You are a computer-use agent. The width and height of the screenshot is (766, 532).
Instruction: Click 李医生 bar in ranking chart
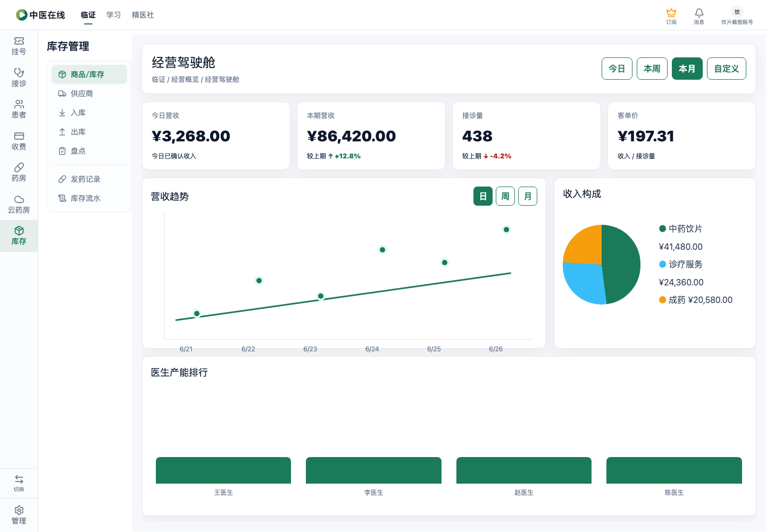click(x=373, y=470)
